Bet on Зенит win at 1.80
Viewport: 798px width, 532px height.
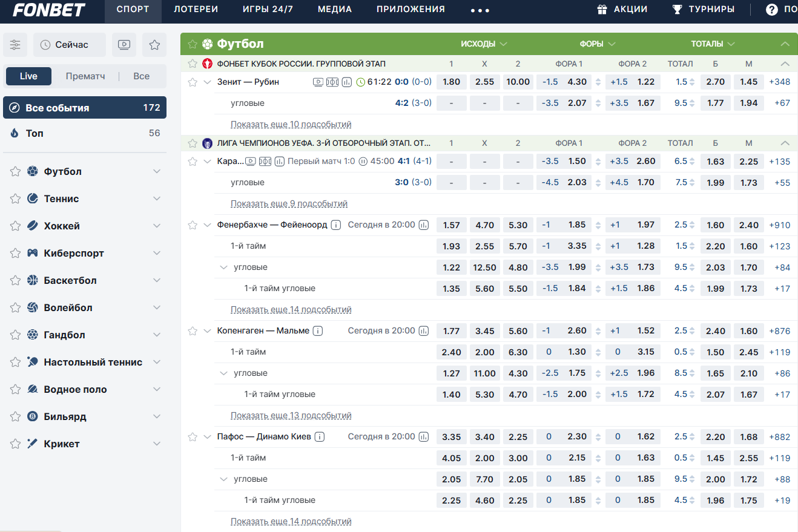[x=452, y=82]
